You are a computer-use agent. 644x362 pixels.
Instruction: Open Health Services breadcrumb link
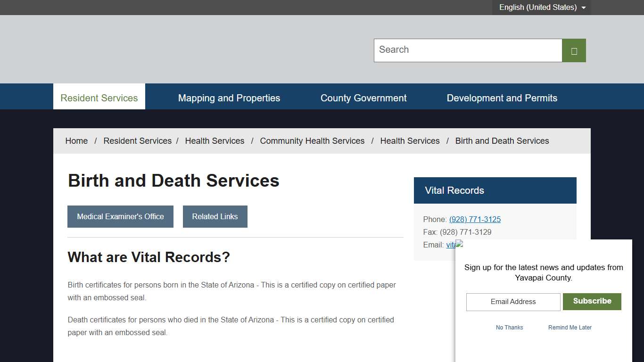215,140
